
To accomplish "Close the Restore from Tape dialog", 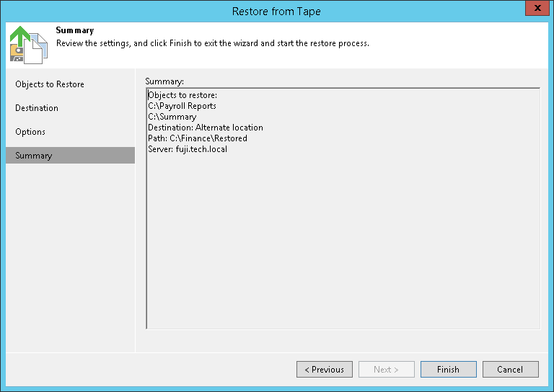I will tap(537, 8).
